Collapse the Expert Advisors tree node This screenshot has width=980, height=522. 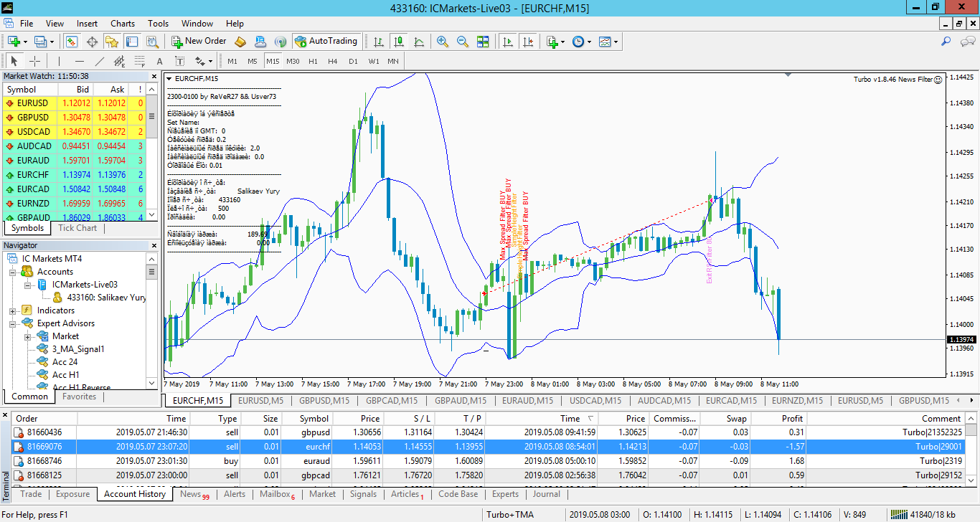point(12,323)
